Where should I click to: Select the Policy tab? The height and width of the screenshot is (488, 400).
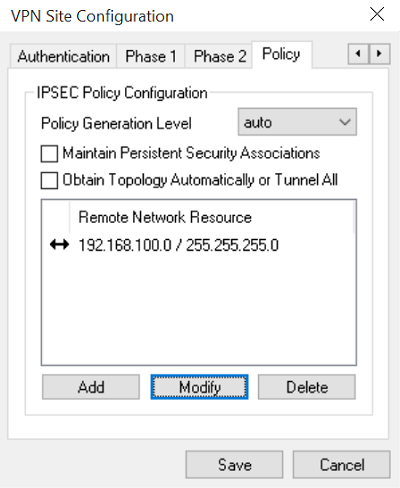click(282, 55)
